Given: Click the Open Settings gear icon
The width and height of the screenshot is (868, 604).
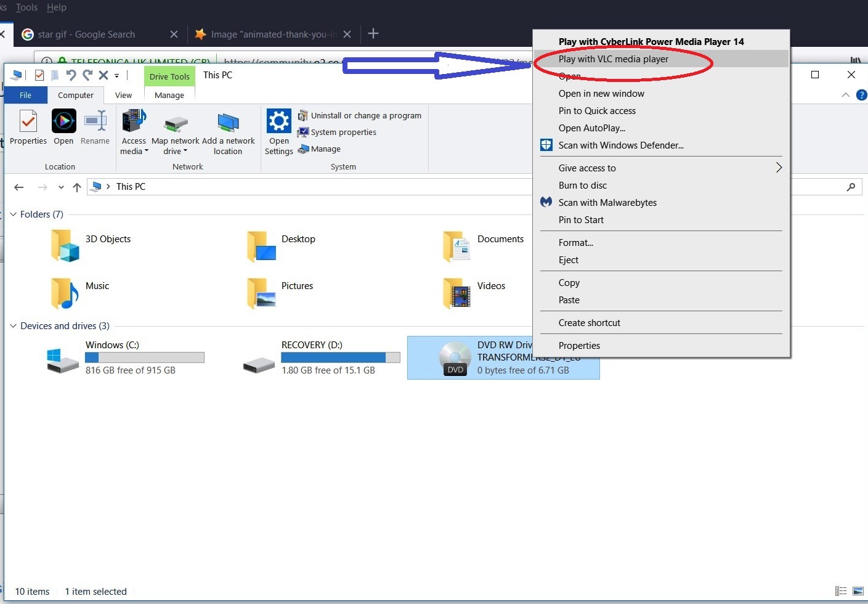Looking at the screenshot, I should (x=278, y=121).
